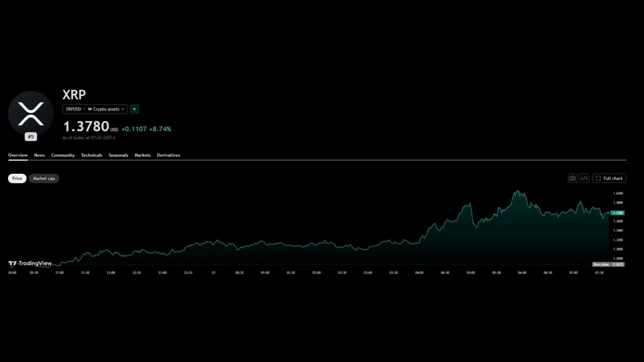The image size is (644, 362).
Task: Click 'As of today at 07:41 GMT-4'
Action: pos(89,138)
